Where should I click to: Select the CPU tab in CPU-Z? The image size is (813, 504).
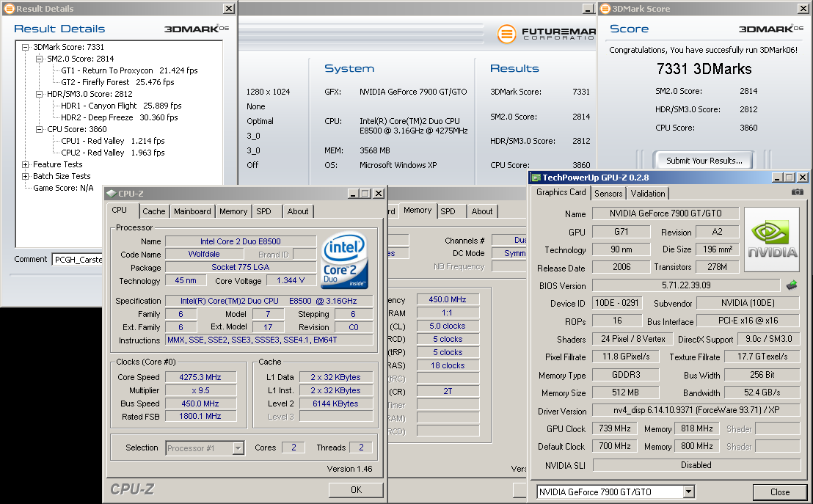(x=120, y=210)
